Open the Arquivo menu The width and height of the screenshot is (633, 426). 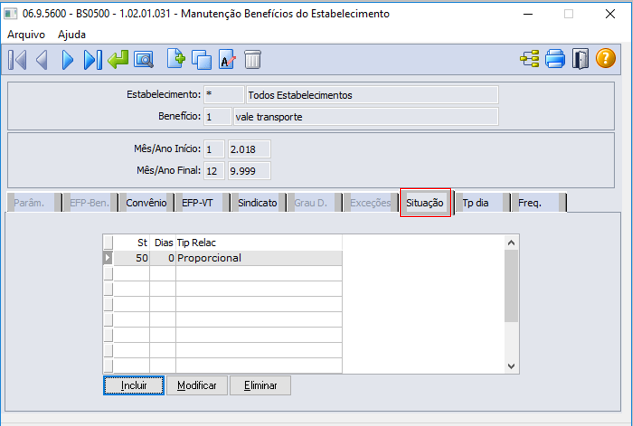[x=26, y=34]
